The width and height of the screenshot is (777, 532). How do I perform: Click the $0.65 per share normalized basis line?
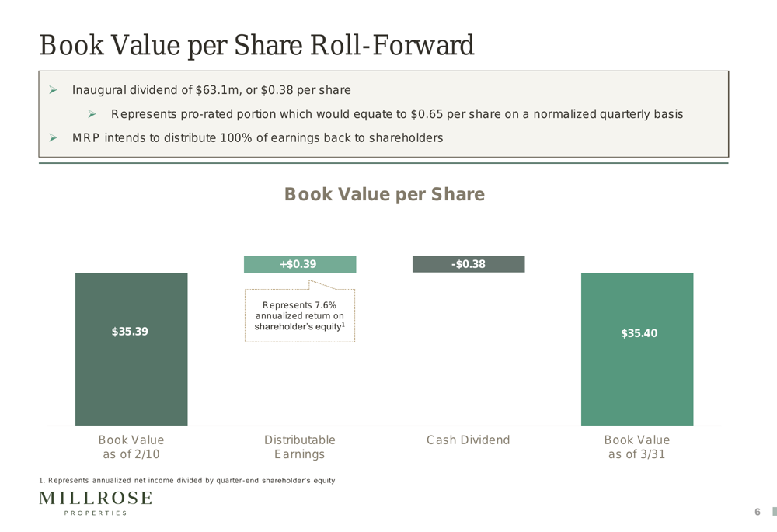(397, 115)
